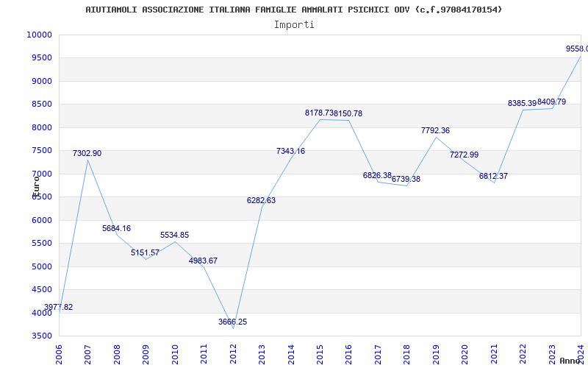Click the y-axis value 9500
Image resolution: width=588 pixels, height=368 pixels.
tap(41, 58)
